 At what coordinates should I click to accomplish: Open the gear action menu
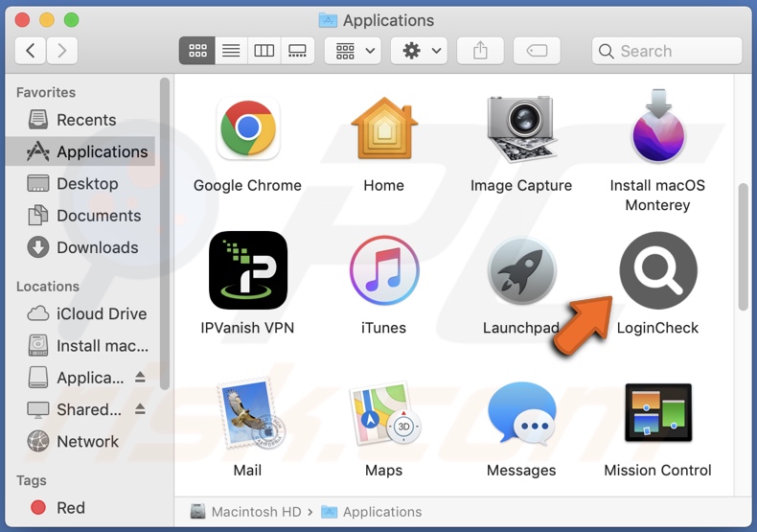(x=419, y=50)
